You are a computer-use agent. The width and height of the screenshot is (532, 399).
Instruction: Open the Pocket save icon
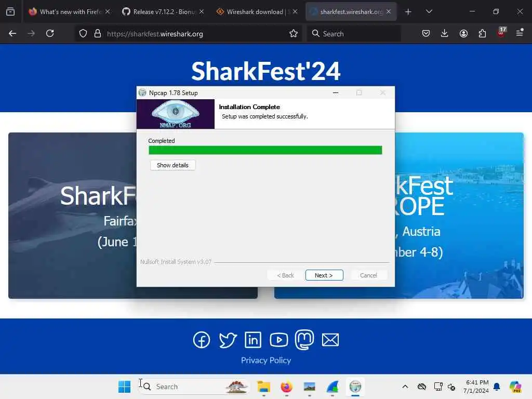(426, 33)
